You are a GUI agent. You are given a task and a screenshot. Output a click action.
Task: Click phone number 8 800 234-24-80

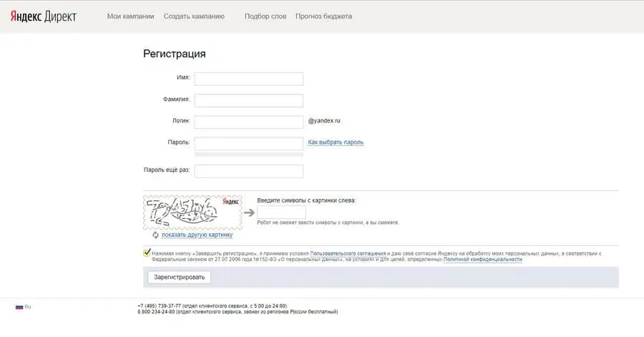tap(156, 312)
